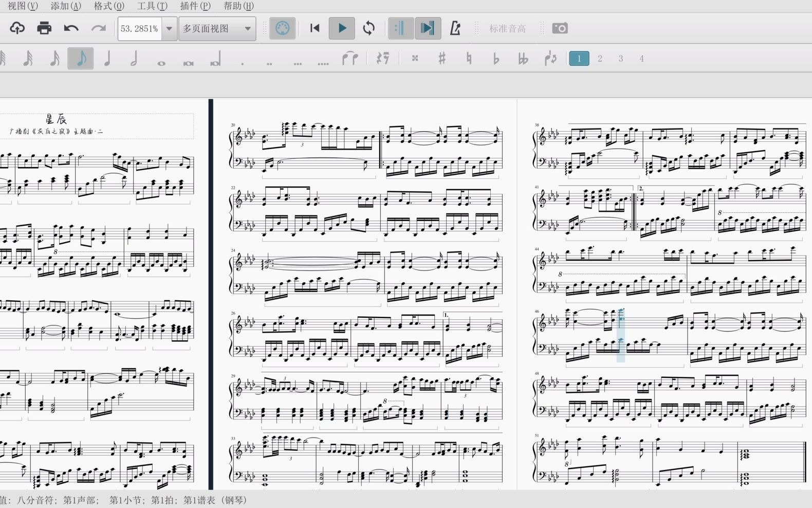This screenshot has width=812, height=508.
Task: Apply the sharp accidental
Action: pos(441,59)
